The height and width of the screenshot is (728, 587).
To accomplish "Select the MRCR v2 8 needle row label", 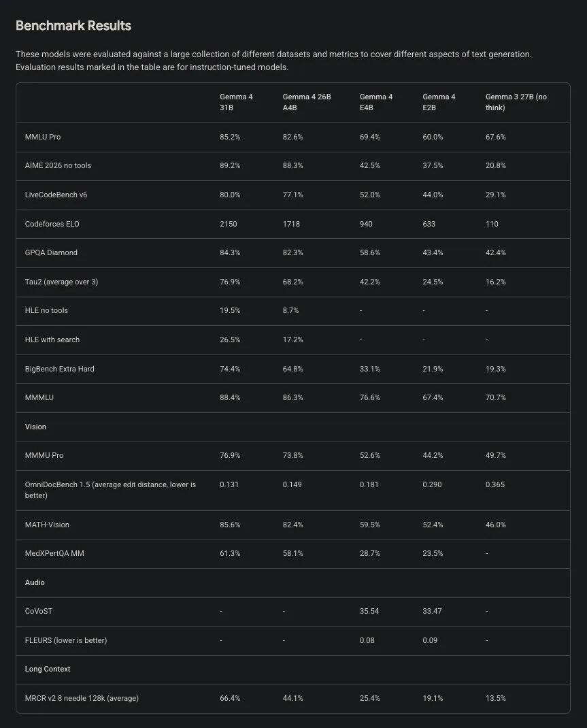I will point(82,698).
